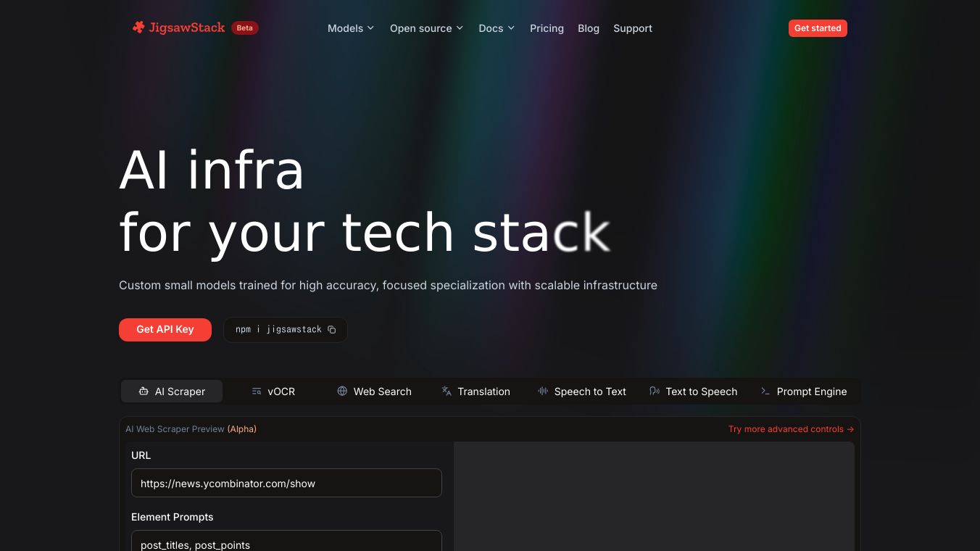Click the AI infra for your tech stack heading
980x551 pixels.
365,201
